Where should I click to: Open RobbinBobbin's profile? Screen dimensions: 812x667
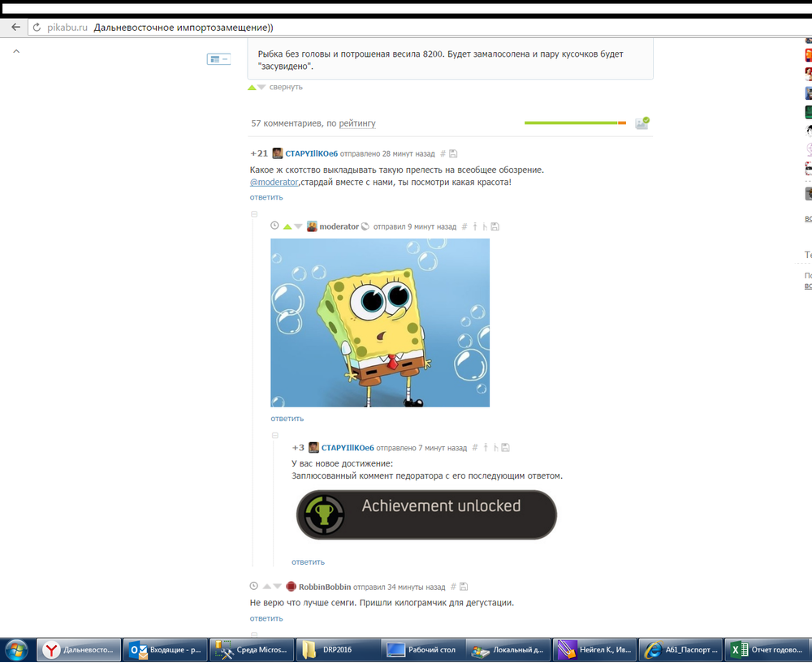click(x=325, y=587)
